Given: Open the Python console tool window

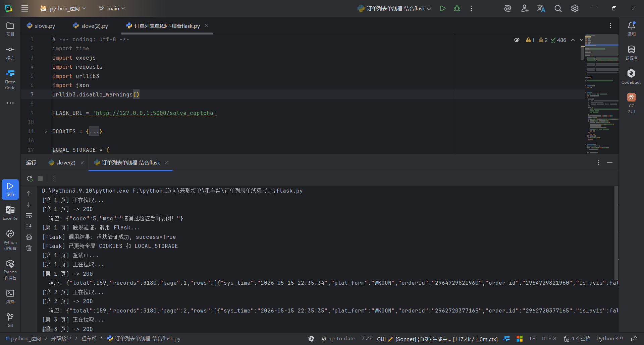Looking at the screenshot, I should point(10,239).
